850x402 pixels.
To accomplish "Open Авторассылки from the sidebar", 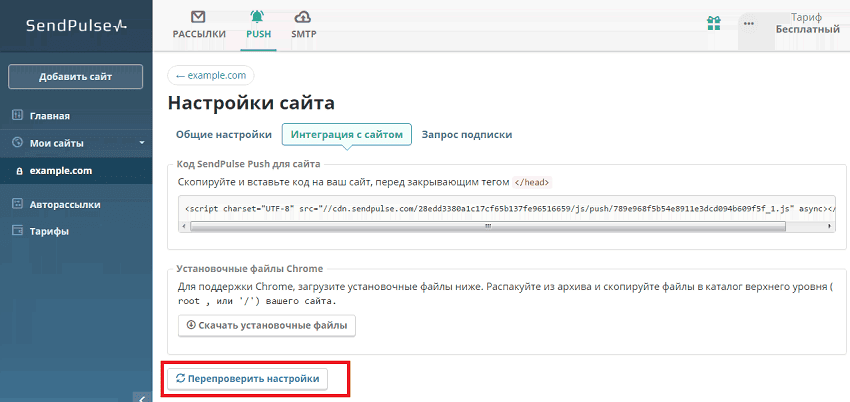I will point(65,204).
